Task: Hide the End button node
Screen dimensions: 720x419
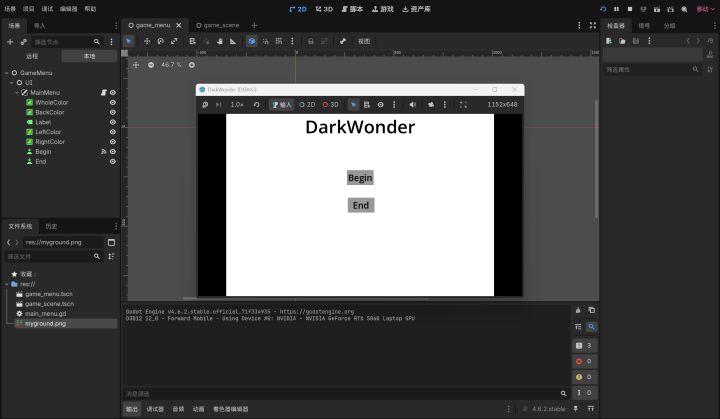Action: pos(112,162)
